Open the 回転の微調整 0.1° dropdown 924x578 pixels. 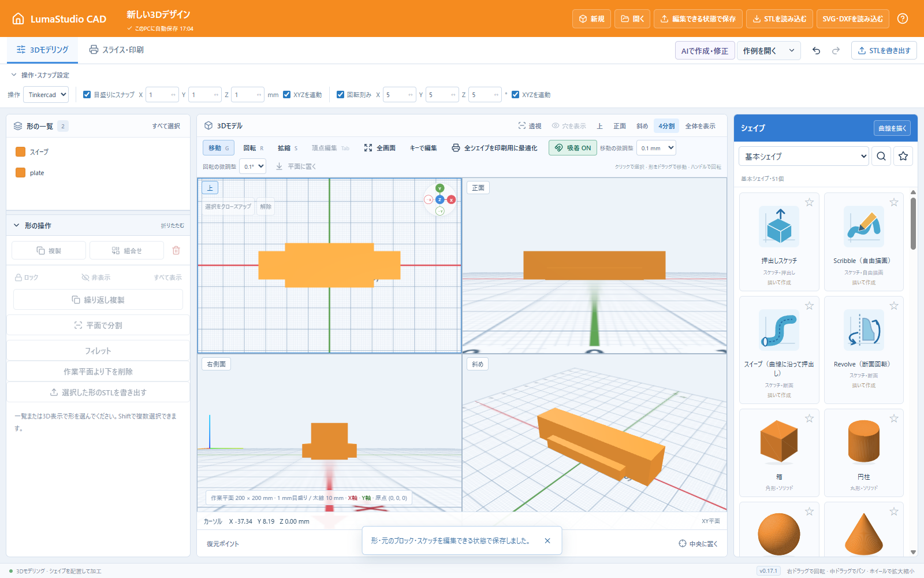click(252, 166)
